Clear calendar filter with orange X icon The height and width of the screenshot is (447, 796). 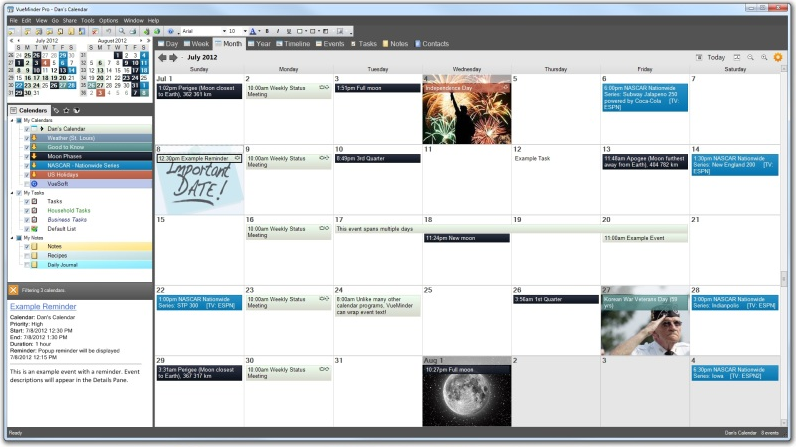point(13,289)
